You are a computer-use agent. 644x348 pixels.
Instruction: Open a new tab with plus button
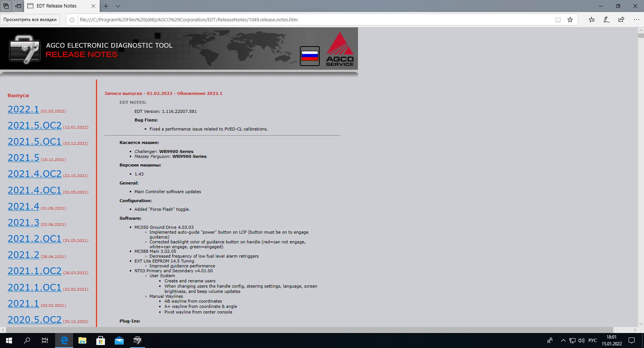(x=106, y=6)
